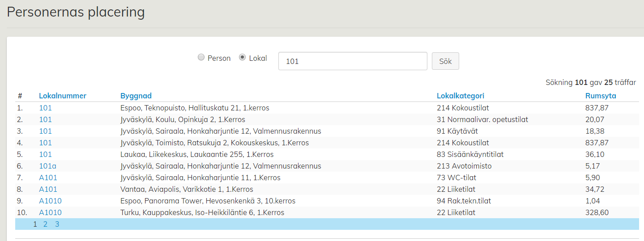The height and width of the screenshot is (241, 644).
Task: Open room 101 in Jyväskylä Koulu row
Action: point(45,119)
